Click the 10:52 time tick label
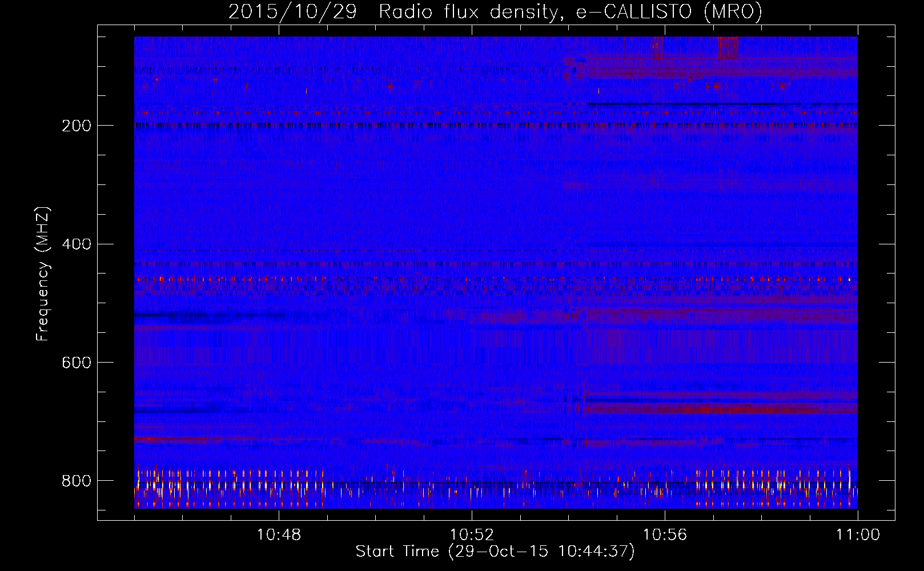924x571 pixels. click(472, 535)
